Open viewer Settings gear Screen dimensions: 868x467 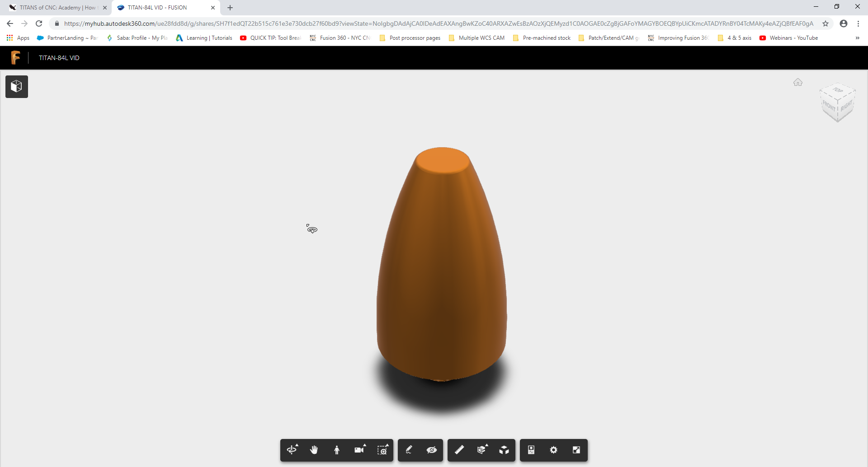point(554,450)
